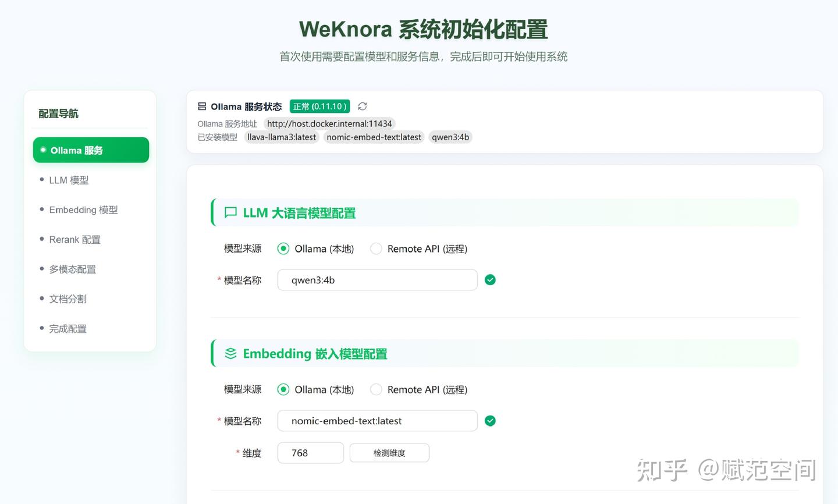The width and height of the screenshot is (838, 504).
Task: Go to 多模态配置 navigation step
Action: coord(73,269)
